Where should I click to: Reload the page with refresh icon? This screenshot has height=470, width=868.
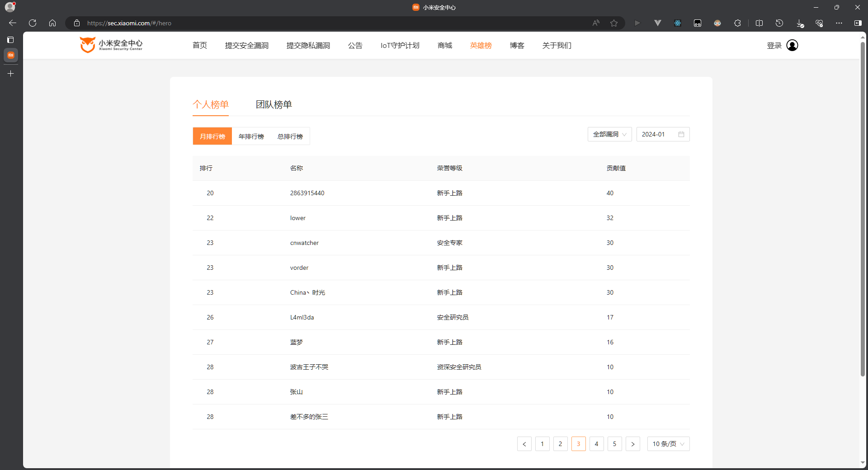coord(33,23)
